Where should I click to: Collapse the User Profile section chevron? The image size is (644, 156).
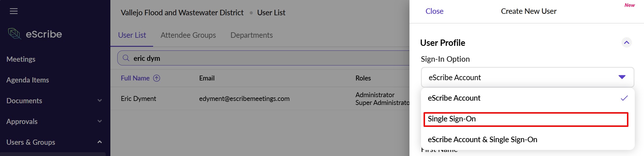click(x=626, y=43)
